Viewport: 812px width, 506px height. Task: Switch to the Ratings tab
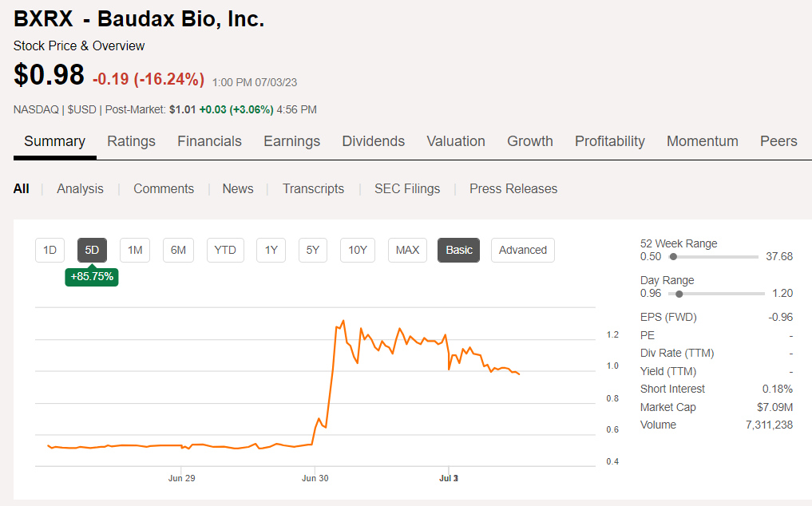[131, 141]
